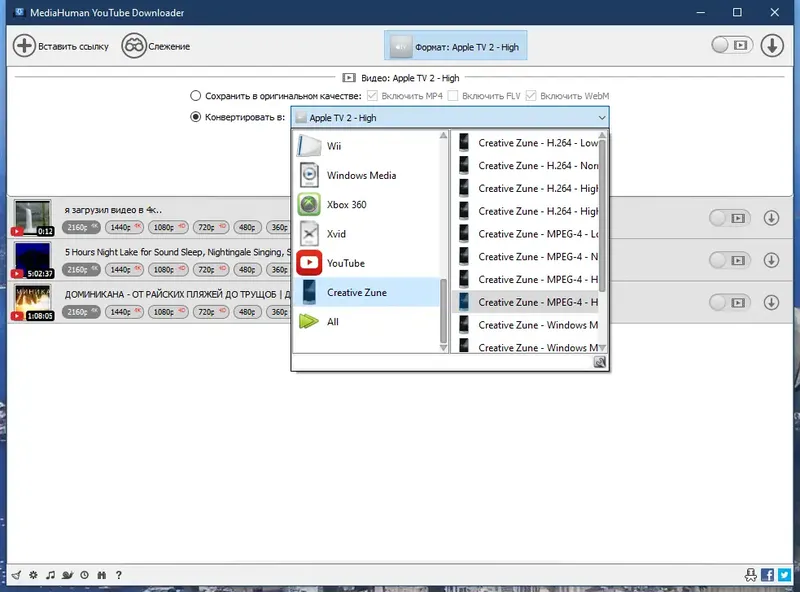Open the ДОМИНИКАНА video thumbnail, 1:08:05
Screen dimensions: 800x592
coord(33,303)
